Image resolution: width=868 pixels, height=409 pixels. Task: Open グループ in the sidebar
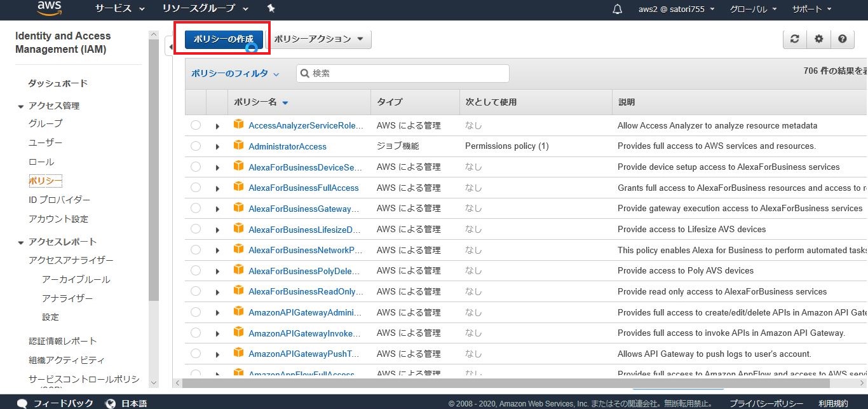click(x=46, y=123)
